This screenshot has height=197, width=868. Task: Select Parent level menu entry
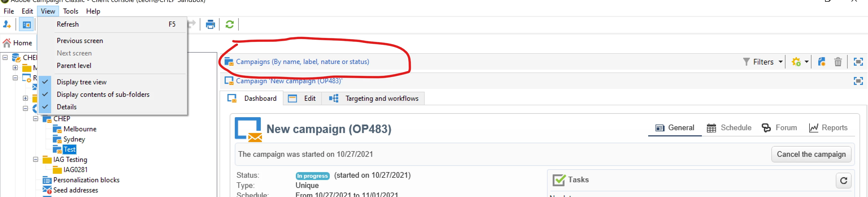(x=112, y=65)
